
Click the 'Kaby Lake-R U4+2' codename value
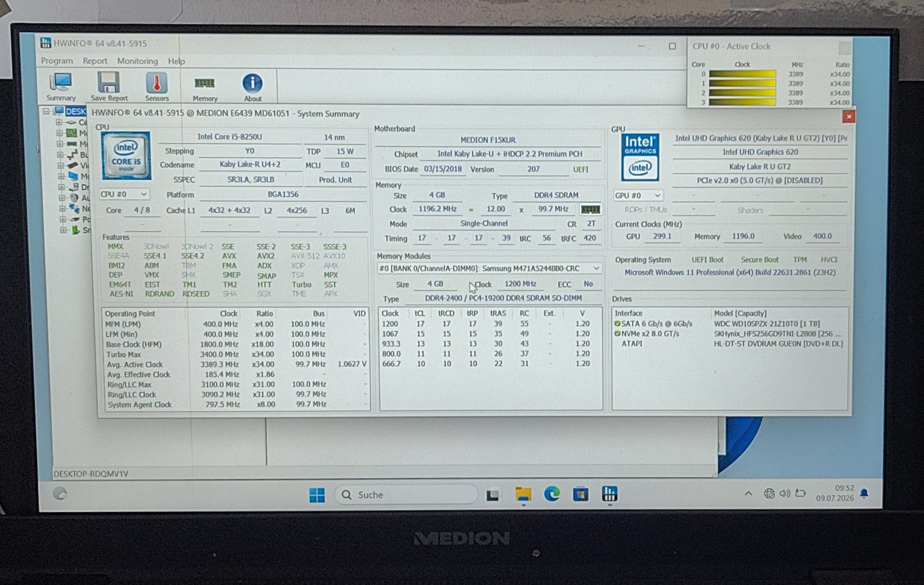(x=250, y=164)
